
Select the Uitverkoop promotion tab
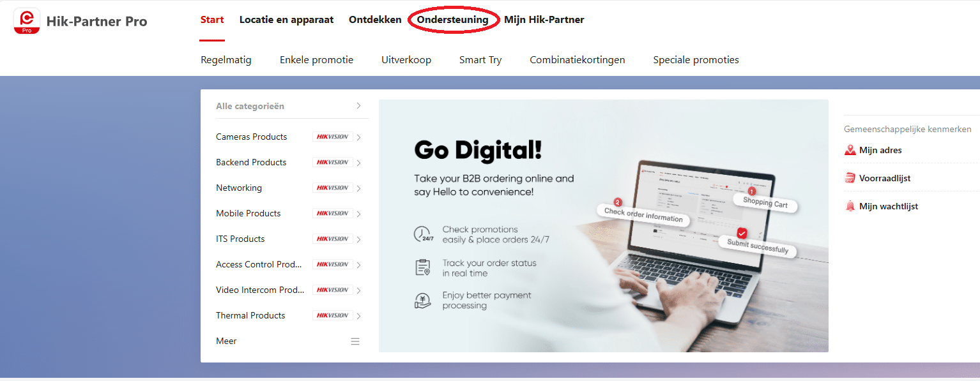406,60
